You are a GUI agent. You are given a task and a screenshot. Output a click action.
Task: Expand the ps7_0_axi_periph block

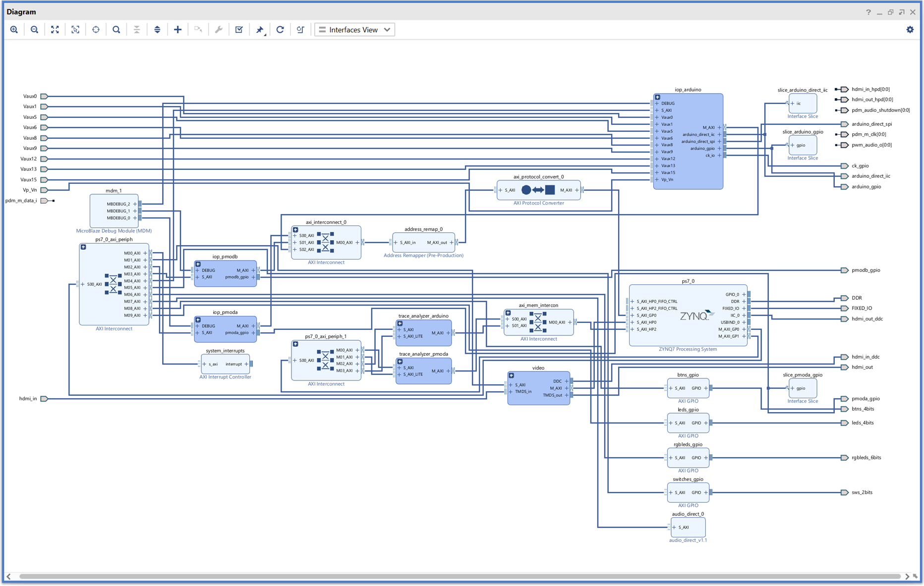(83, 247)
